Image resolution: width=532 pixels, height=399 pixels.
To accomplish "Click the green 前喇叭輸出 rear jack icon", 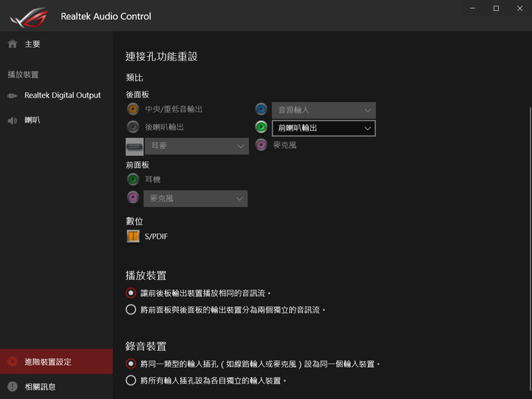I will point(262,127).
